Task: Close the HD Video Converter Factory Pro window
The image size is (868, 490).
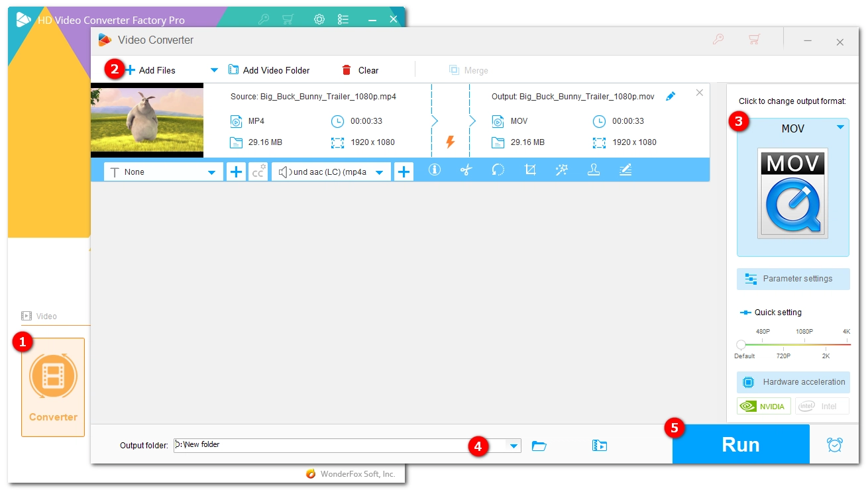Action: point(394,19)
